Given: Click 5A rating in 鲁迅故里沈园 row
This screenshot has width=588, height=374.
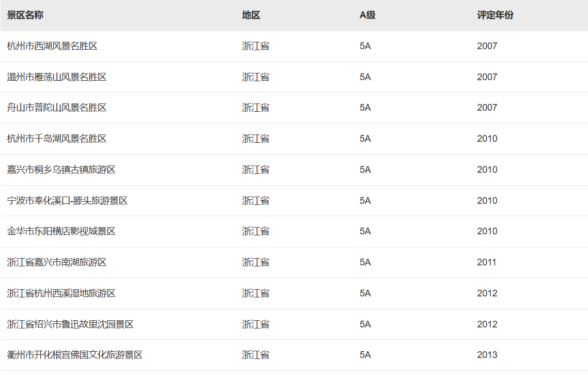Looking at the screenshot, I should 365,324.
